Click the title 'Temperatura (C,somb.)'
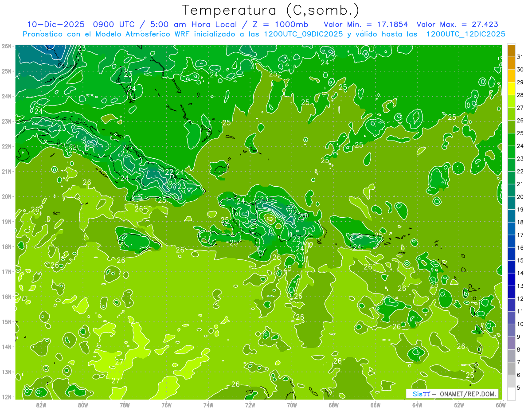532x411 pixels. point(271,10)
